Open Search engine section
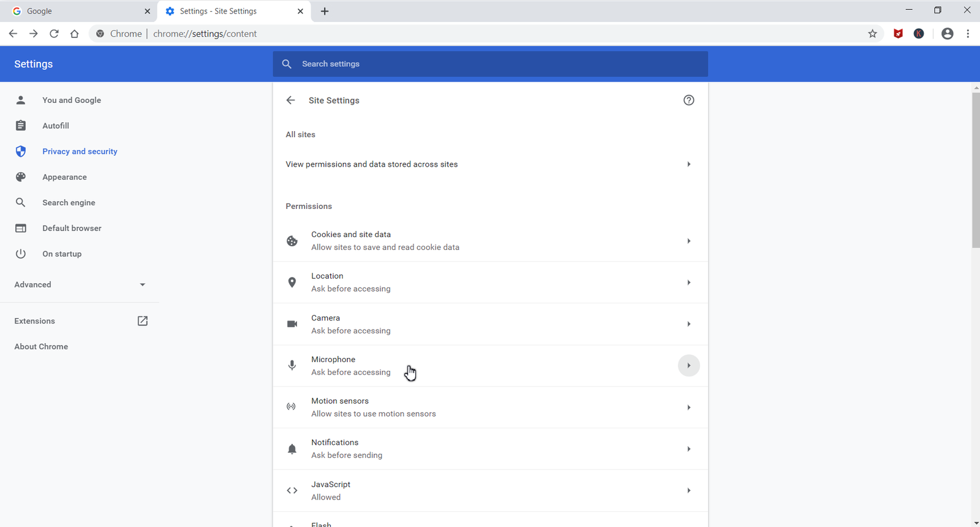This screenshot has width=980, height=527. point(69,202)
